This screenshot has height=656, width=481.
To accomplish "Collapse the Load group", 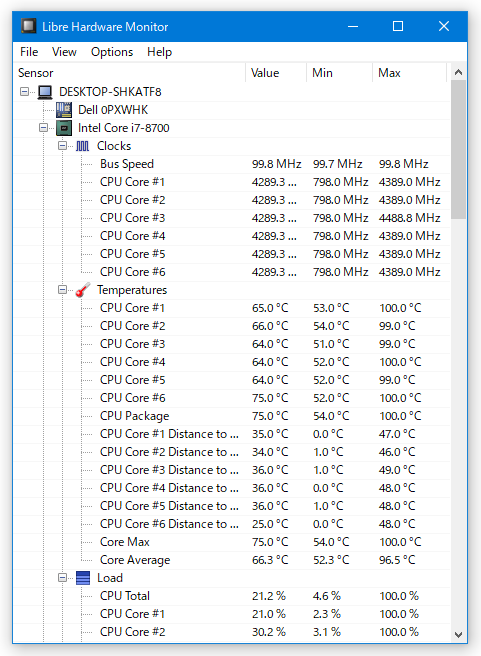I will 62,578.
